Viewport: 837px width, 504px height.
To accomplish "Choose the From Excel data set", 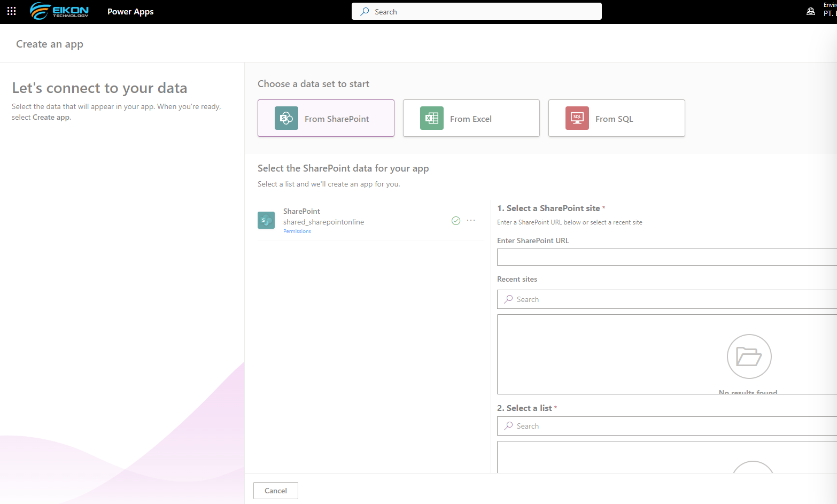I will point(471,118).
